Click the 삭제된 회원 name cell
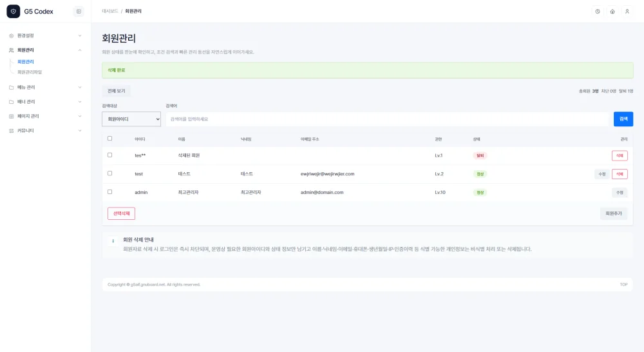Screen dimensions: 644x352 pyautogui.click(x=189, y=155)
